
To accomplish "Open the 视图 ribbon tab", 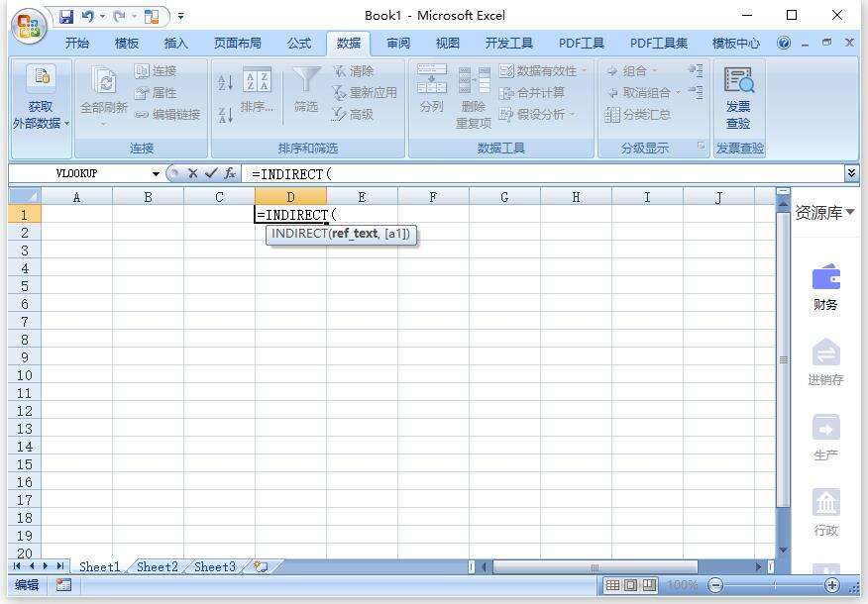I will click(447, 44).
